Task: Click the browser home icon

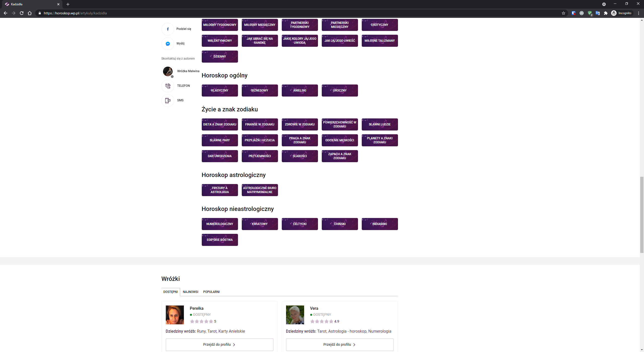Action: pos(29,13)
